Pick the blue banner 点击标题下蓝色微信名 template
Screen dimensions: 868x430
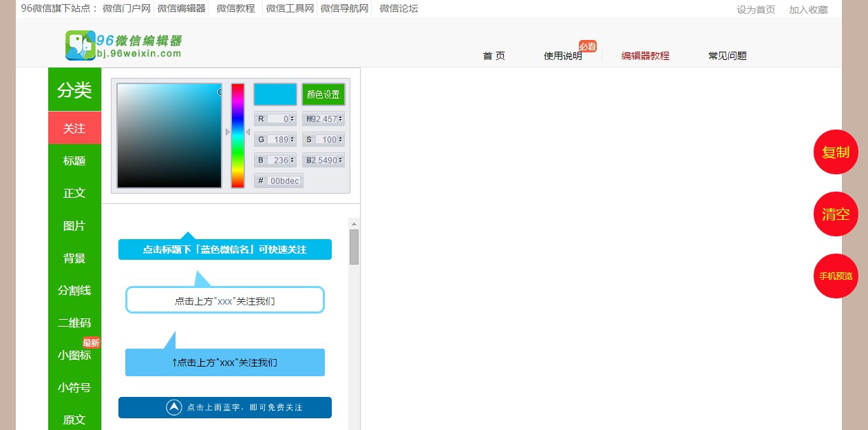pos(224,249)
